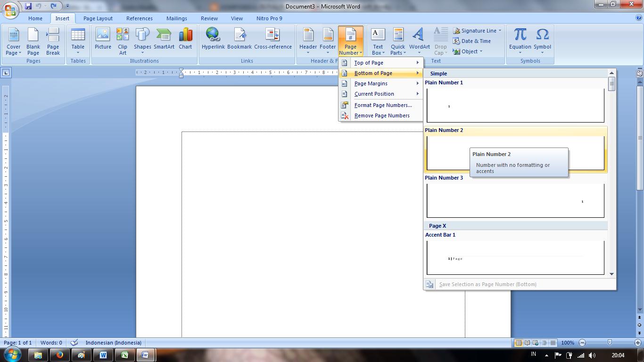Open Microsoft Office Word Help icon
This screenshot has height=362, width=644.
pos(639,18)
